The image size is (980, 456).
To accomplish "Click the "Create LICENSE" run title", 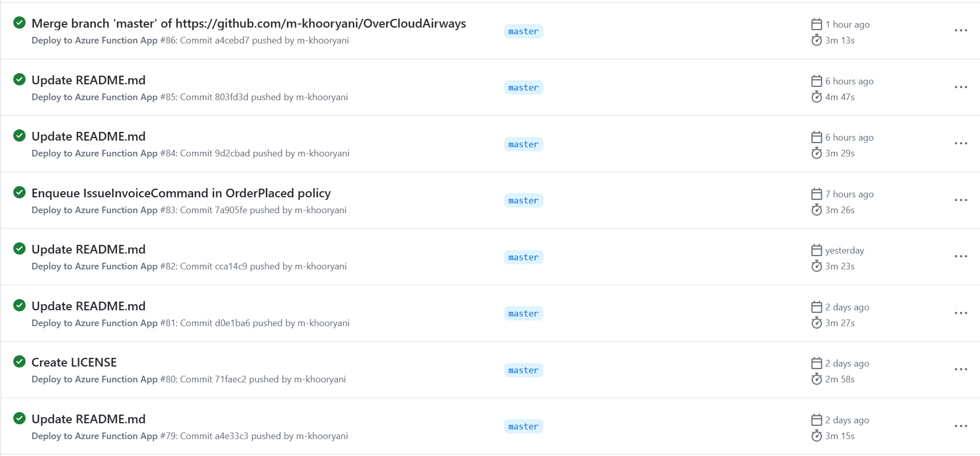I will point(74,361).
